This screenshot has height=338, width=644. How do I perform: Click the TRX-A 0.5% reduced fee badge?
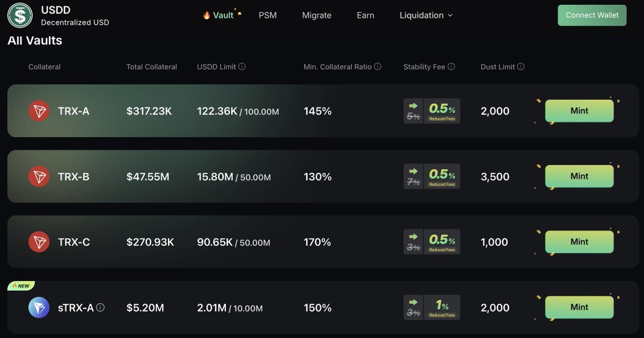442,111
